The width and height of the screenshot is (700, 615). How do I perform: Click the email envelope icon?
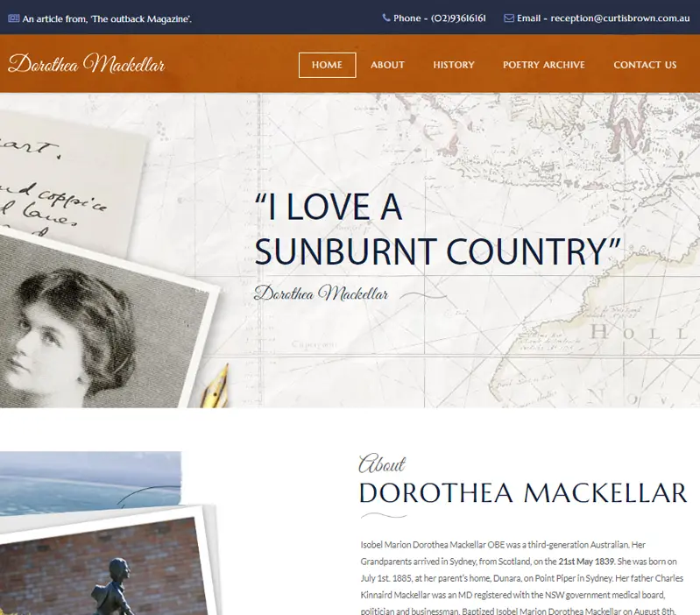509,18
